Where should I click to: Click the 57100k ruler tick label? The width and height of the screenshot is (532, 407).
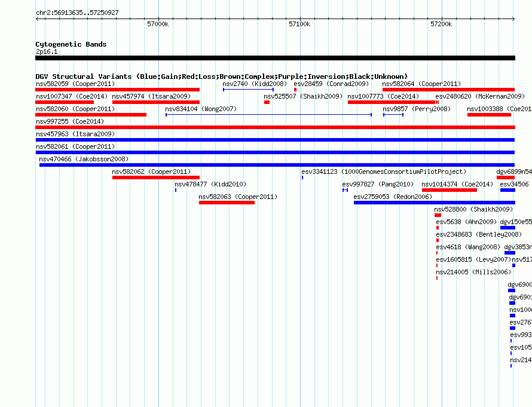(299, 24)
